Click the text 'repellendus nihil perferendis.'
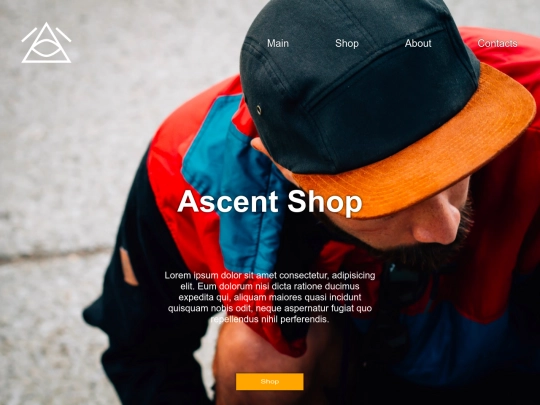This screenshot has height=405, width=540. 270,319
